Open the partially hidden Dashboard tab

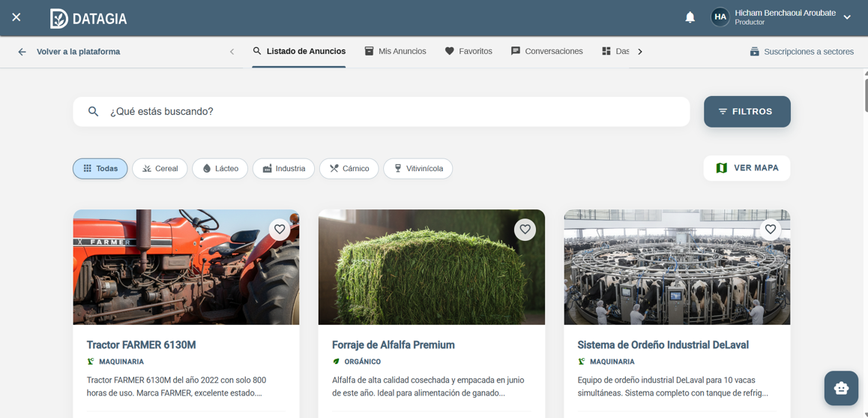pyautogui.click(x=615, y=51)
